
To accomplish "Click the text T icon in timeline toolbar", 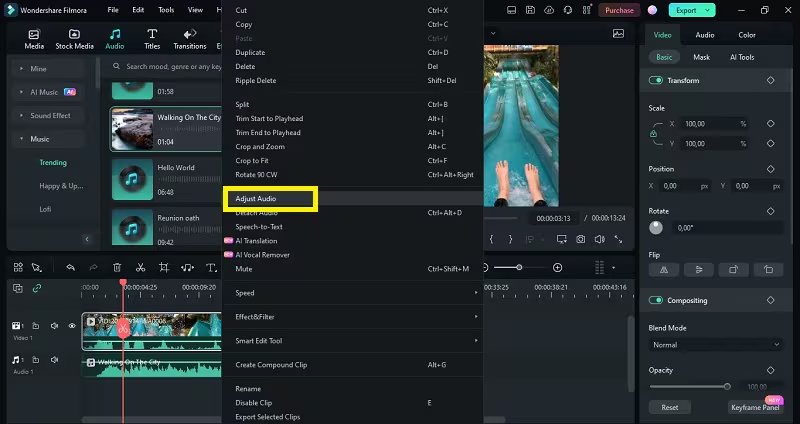I will coord(211,267).
